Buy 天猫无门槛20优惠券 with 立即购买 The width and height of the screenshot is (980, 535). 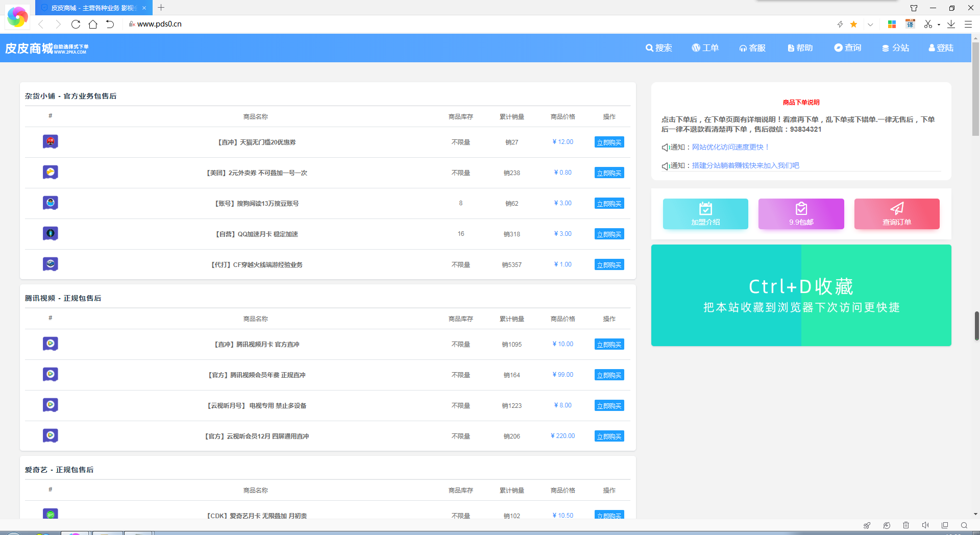tap(609, 142)
